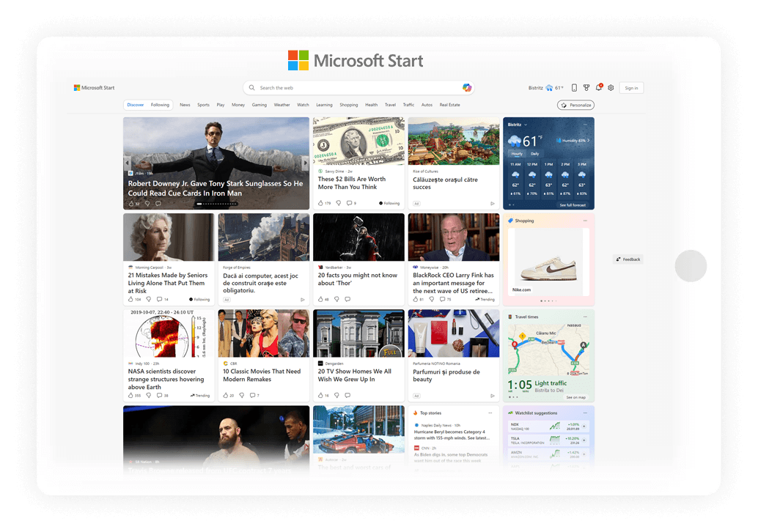The height and width of the screenshot is (532, 758).
Task: Like the Robert Downey Jr. article
Action: pyautogui.click(x=131, y=204)
